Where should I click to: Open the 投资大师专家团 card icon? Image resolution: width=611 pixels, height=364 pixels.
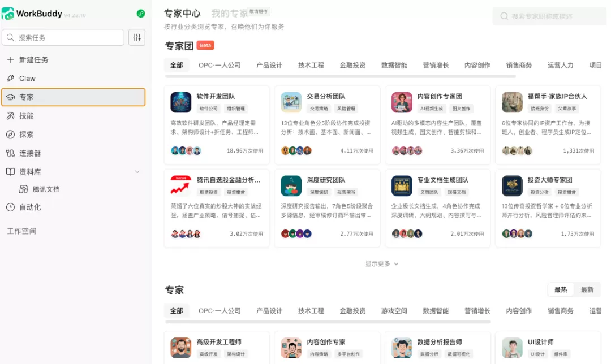512,186
